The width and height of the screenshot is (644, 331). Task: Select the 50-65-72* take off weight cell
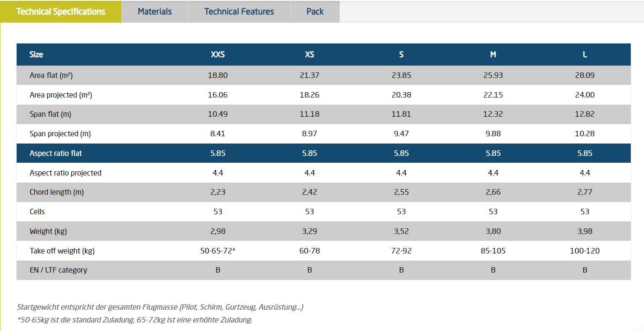[218, 251]
